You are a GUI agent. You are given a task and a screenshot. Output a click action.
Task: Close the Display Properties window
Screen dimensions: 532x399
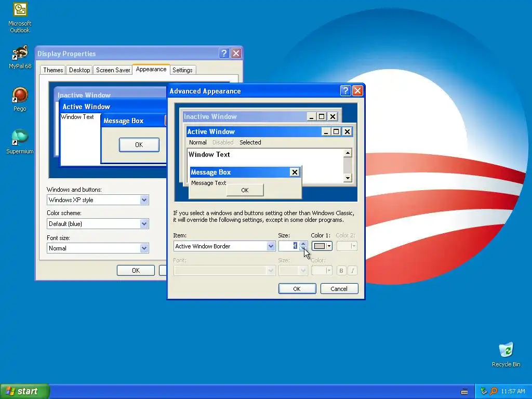click(x=236, y=54)
